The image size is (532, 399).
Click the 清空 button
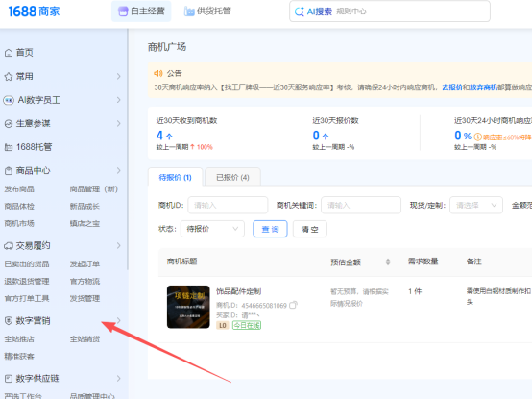[x=310, y=229]
